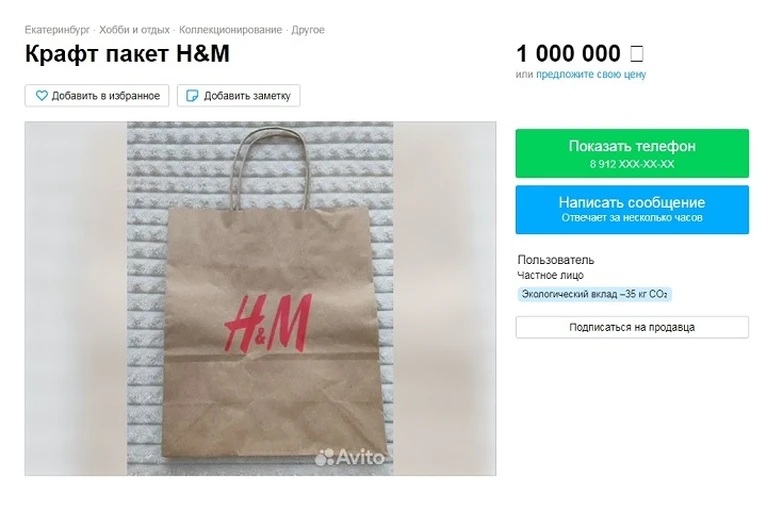Click the Экологический вклад CO₂ badge
Viewport: 767px width, 511px height.
point(594,294)
